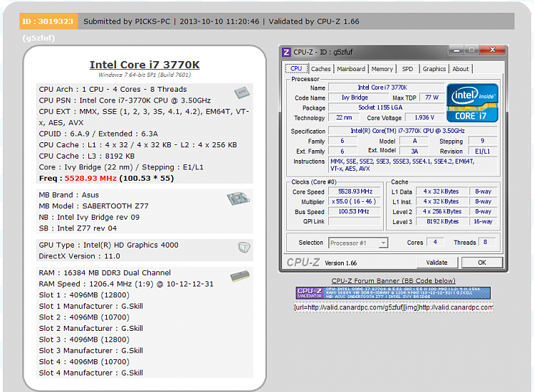Click the CPU-Z Forum Banner link
Viewport: 534px width, 392px height.
pos(393,281)
